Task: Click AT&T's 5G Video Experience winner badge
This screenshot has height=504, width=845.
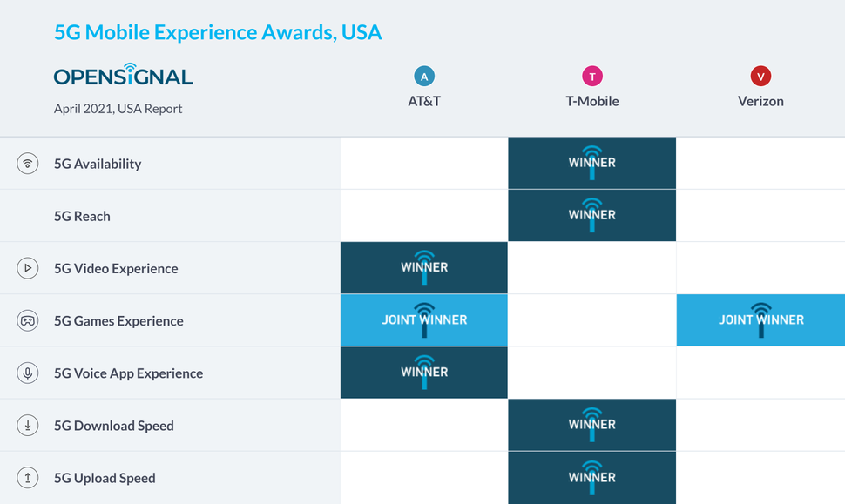Action: [424, 267]
